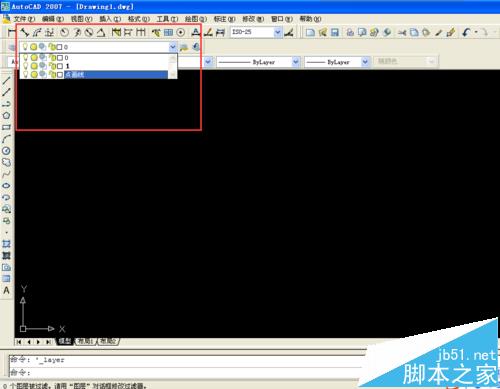This screenshot has width=500, height=389.
Task: Select the Spline draw tool
Action: [x=6, y=174]
